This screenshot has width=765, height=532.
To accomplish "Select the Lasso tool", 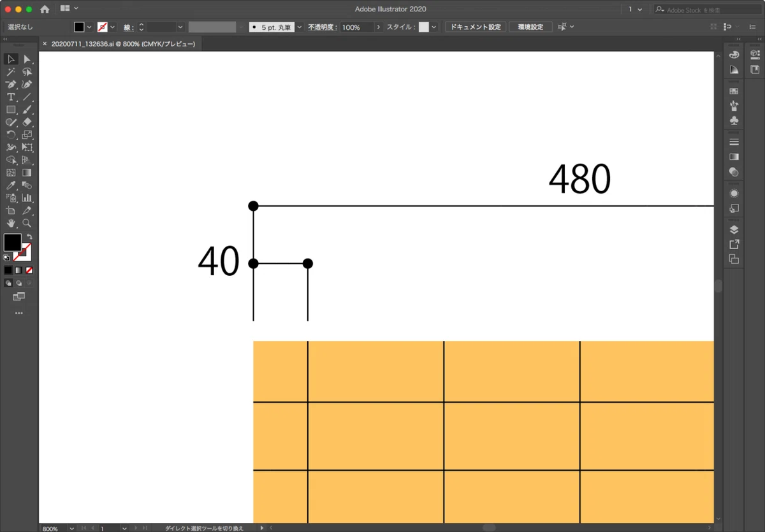I will pyautogui.click(x=27, y=72).
